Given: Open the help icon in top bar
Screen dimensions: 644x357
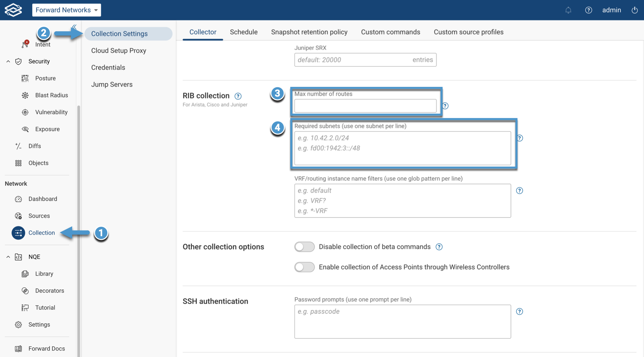Looking at the screenshot, I should [x=588, y=10].
